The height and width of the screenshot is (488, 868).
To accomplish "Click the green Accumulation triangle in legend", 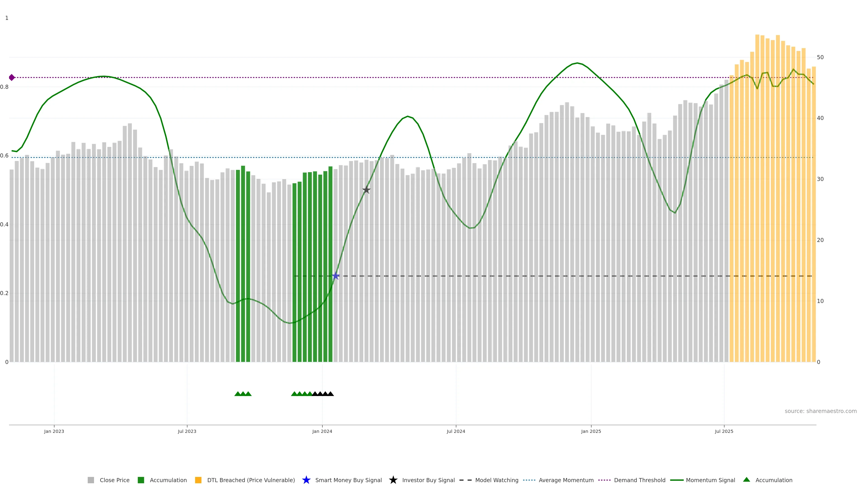I will pyautogui.click(x=746, y=480).
